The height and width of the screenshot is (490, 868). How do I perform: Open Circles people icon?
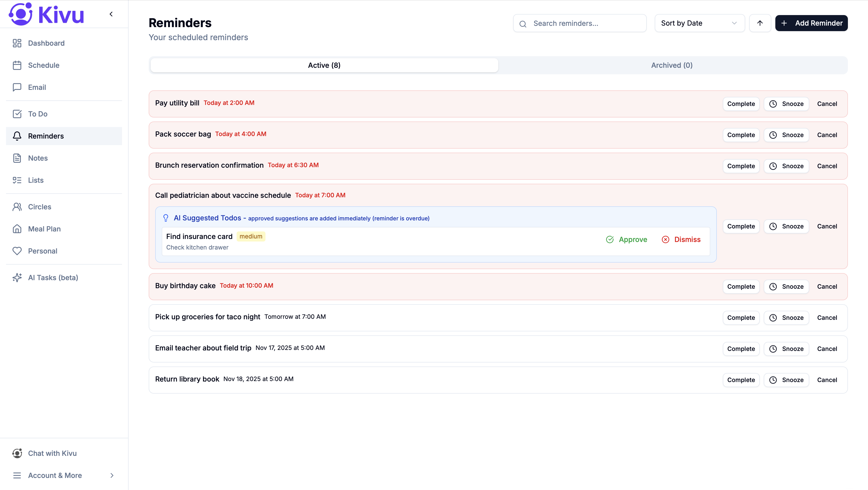pyautogui.click(x=17, y=207)
